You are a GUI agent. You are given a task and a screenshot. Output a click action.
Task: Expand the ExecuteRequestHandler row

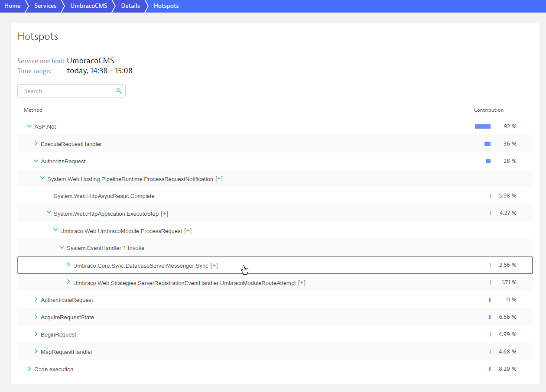tap(36, 143)
